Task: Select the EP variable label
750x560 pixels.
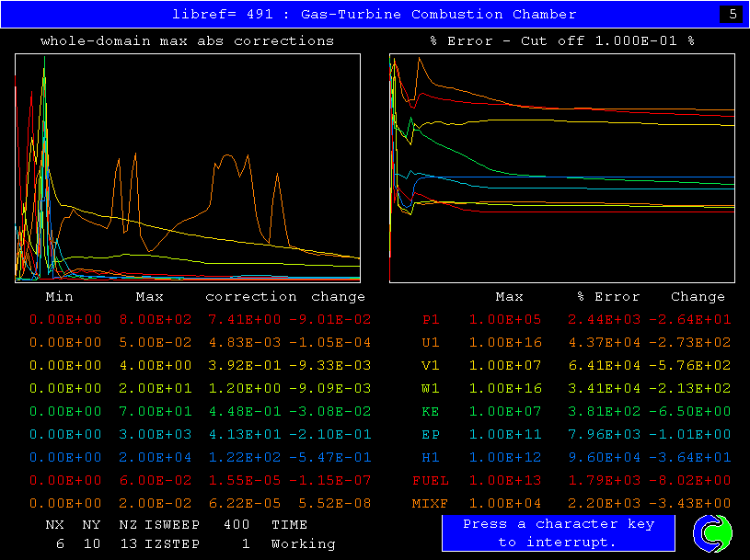Action: (x=431, y=434)
